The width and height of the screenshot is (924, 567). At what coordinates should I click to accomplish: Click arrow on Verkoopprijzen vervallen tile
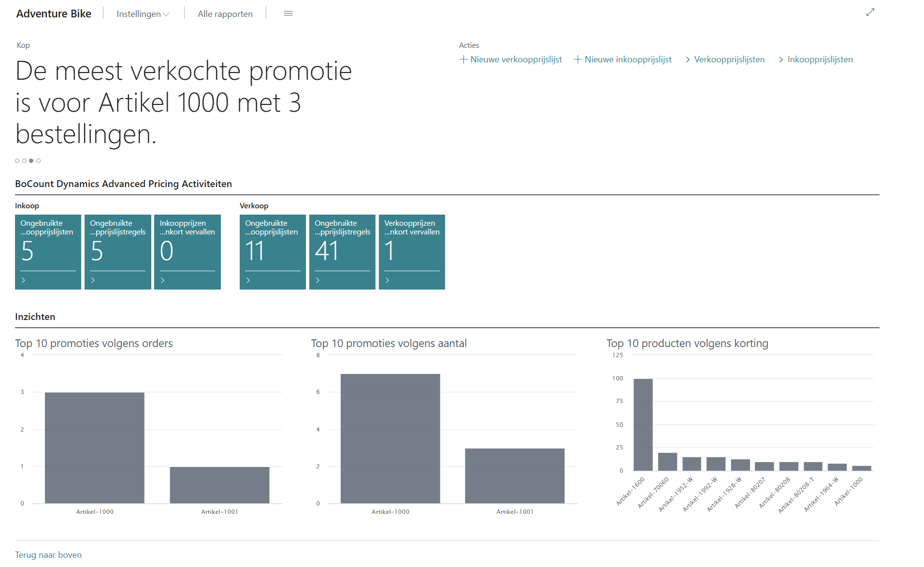387,280
